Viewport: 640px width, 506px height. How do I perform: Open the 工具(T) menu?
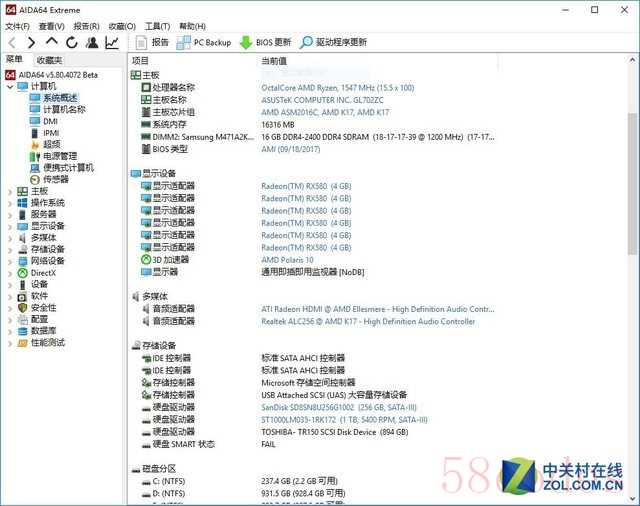(158, 27)
